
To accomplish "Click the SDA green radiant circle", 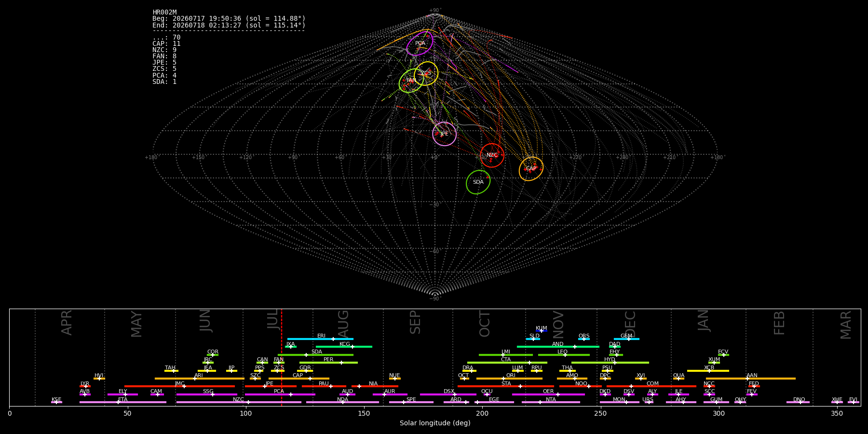I will pos(478,182).
